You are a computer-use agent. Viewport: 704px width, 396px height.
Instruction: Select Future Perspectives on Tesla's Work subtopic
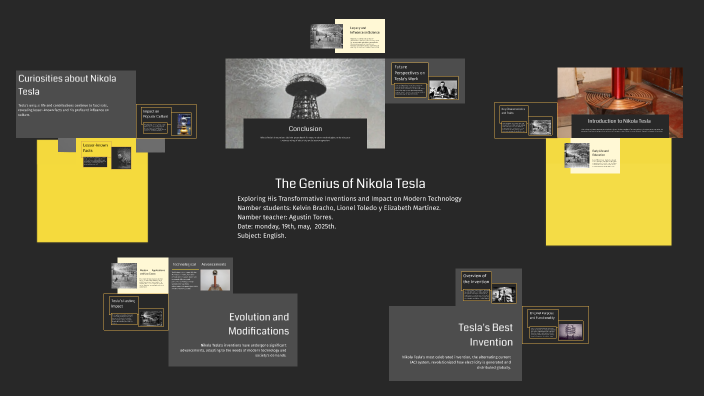(425, 81)
